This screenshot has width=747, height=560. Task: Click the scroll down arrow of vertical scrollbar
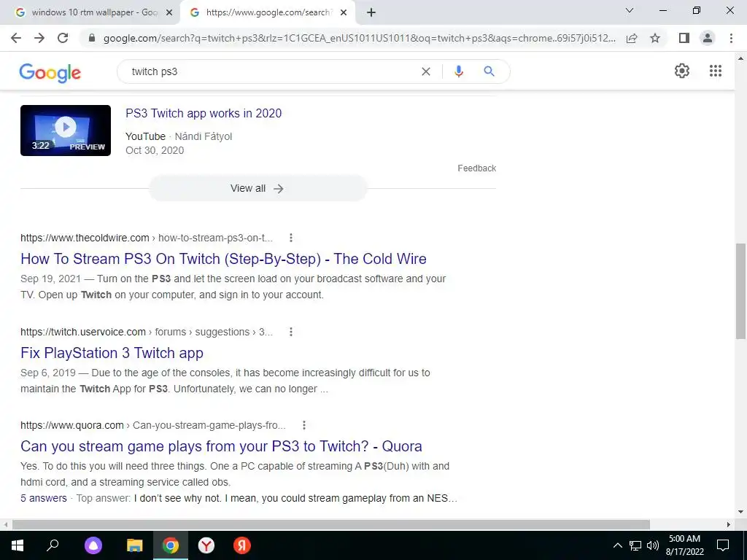click(740, 513)
